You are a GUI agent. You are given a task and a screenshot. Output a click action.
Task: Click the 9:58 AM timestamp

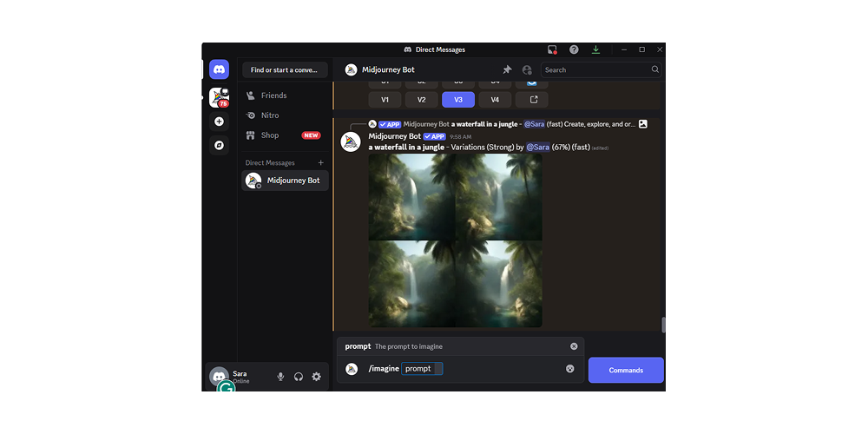pos(461,137)
